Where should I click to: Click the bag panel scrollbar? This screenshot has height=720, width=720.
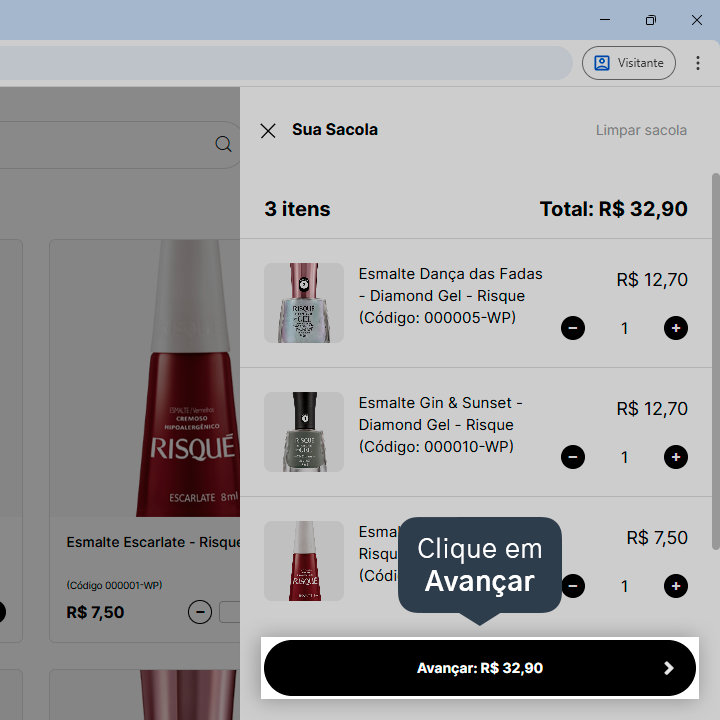715,361
